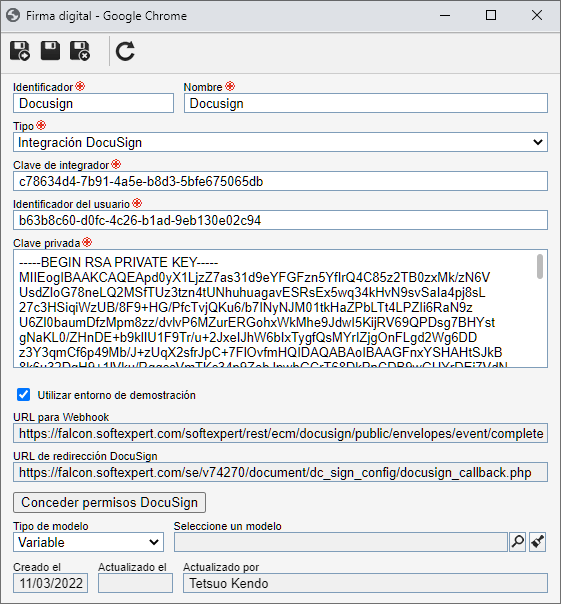Close the Firma digital window
Viewport: 561px width, 604px height.
[x=537, y=16]
